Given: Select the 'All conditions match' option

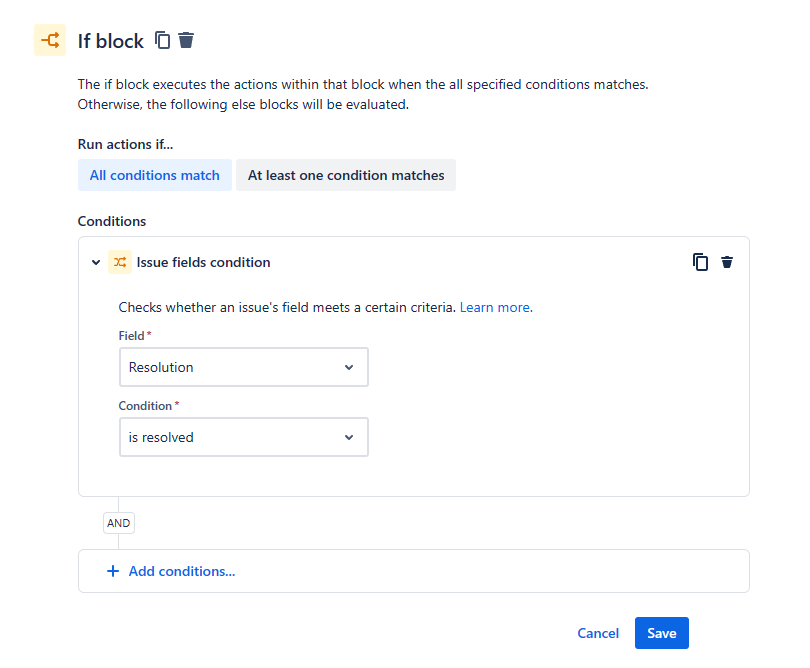Looking at the screenshot, I should pos(155,175).
